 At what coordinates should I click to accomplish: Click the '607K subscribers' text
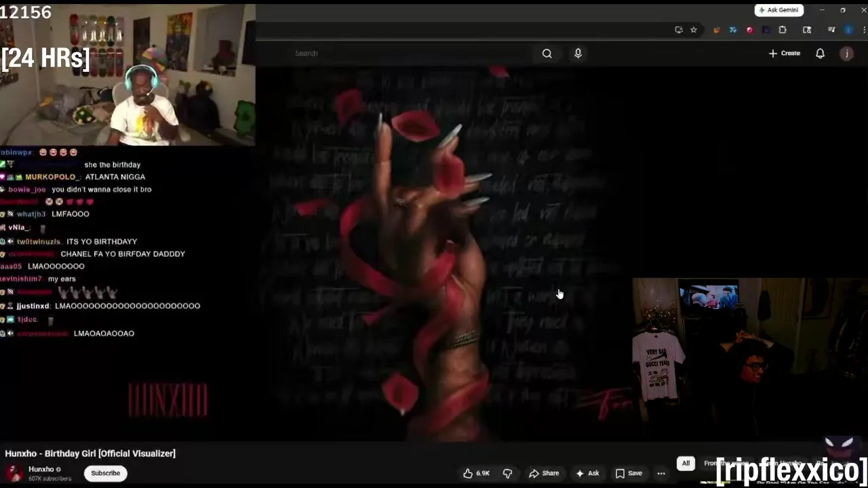50,479
